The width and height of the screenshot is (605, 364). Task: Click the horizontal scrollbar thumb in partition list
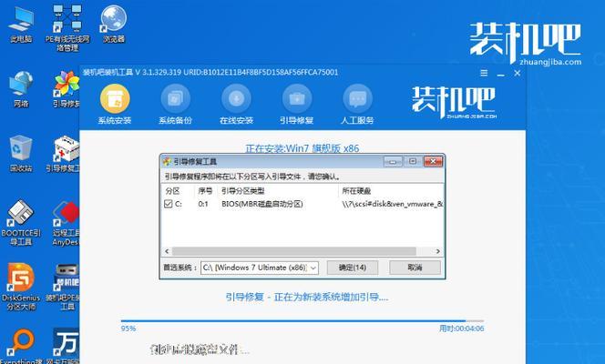tap(294, 251)
